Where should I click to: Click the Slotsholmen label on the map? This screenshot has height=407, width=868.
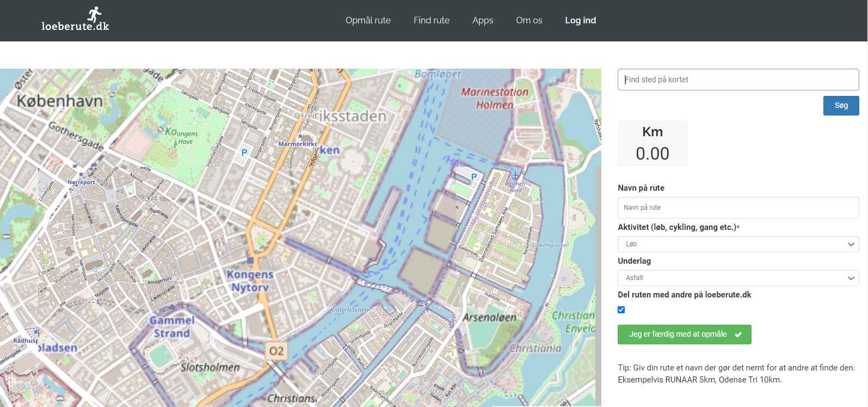[x=210, y=367]
